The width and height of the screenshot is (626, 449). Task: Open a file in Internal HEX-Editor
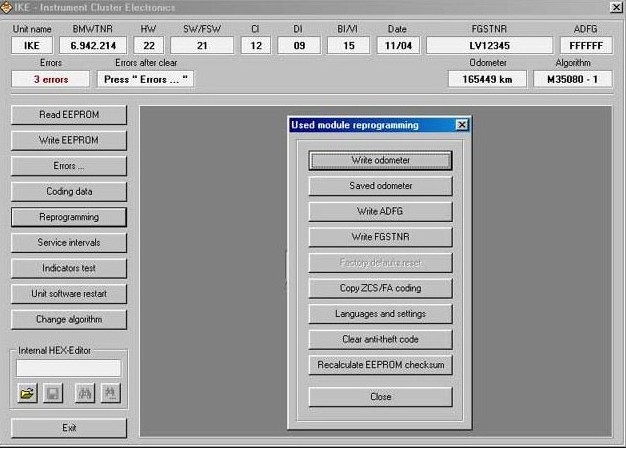(x=27, y=394)
